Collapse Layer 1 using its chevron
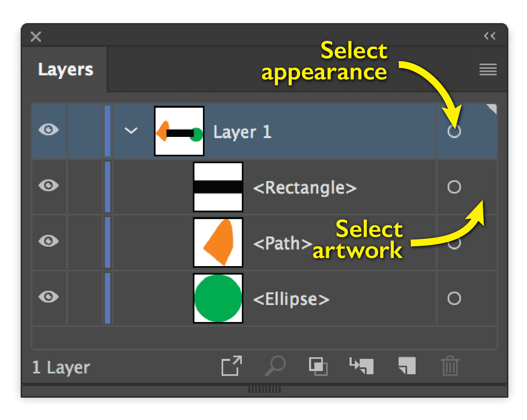Screen dimensions: 527x420 [131, 130]
